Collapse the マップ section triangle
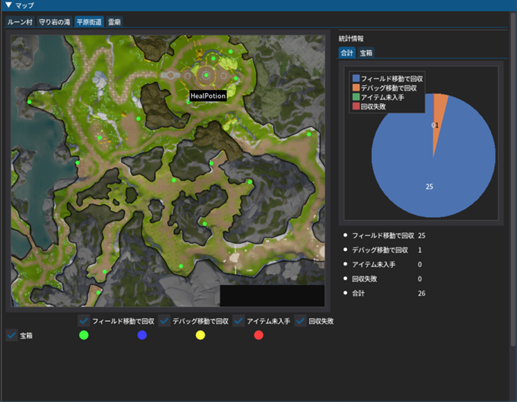Viewport: 517px width, 402px height. [8, 5]
